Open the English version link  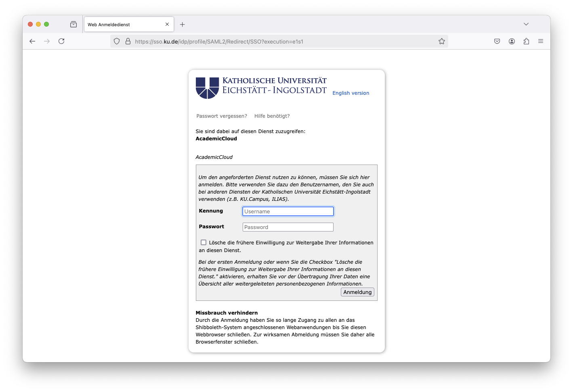pos(351,93)
